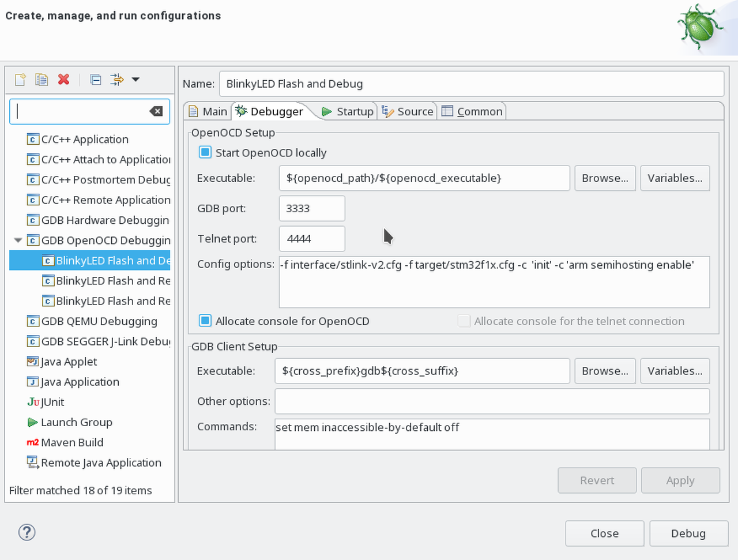Switch to the Main tab
The width and height of the screenshot is (738, 560).
(x=208, y=111)
